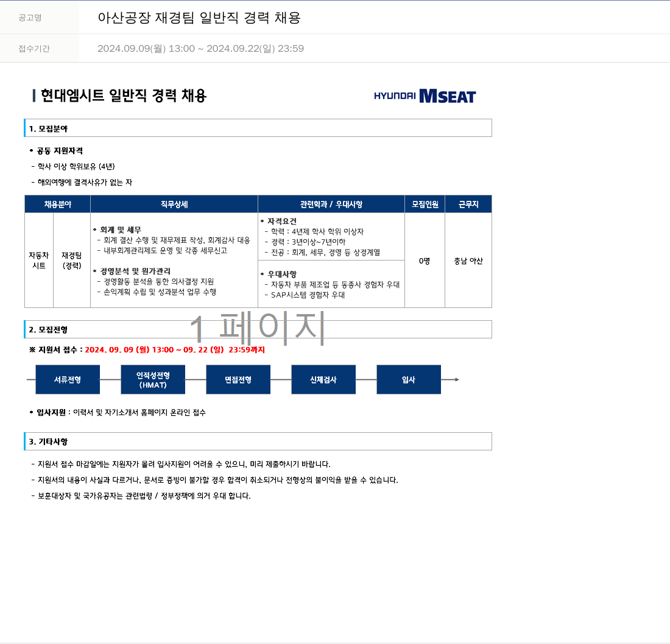
Task: Click the '직무상세' table column header
Action: (x=174, y=204)
